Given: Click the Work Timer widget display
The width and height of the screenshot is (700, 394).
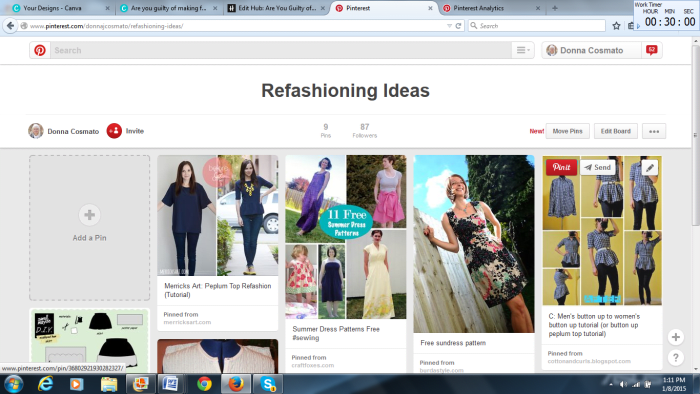Looking at the screenshot, I should coord(666,15).
